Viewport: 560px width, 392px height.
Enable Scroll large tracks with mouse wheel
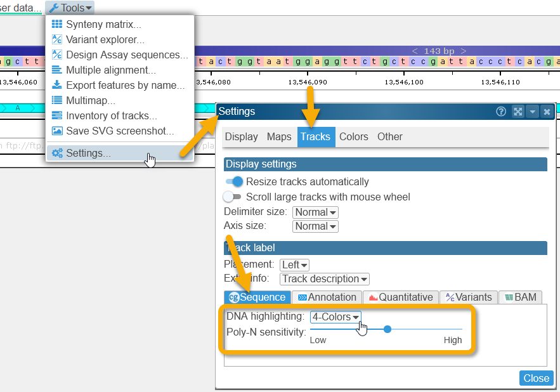point(232,197)
